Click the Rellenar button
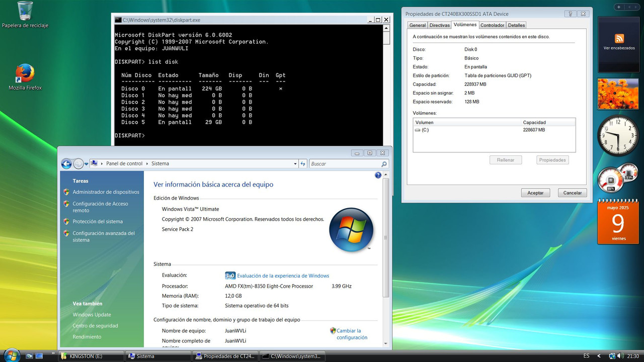 [506, 160]
